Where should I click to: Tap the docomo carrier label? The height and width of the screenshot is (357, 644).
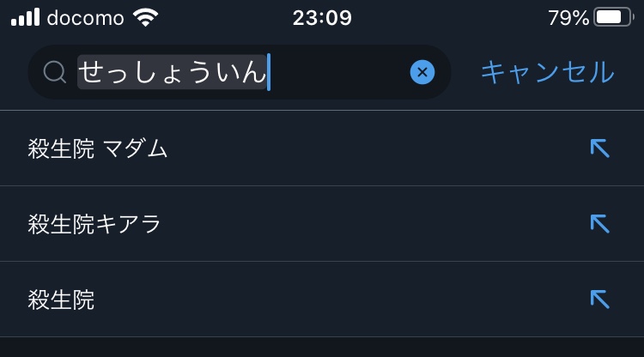click(x=85, y=18)
